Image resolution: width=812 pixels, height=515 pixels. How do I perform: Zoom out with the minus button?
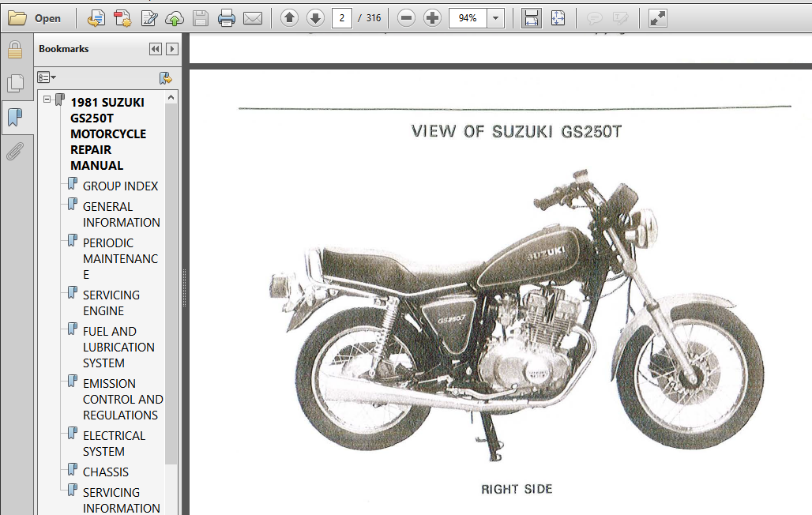(x=407, y=19)
